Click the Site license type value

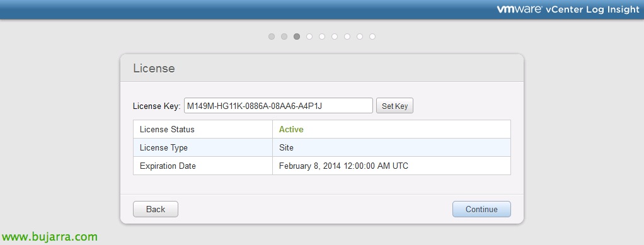[286, 148]
